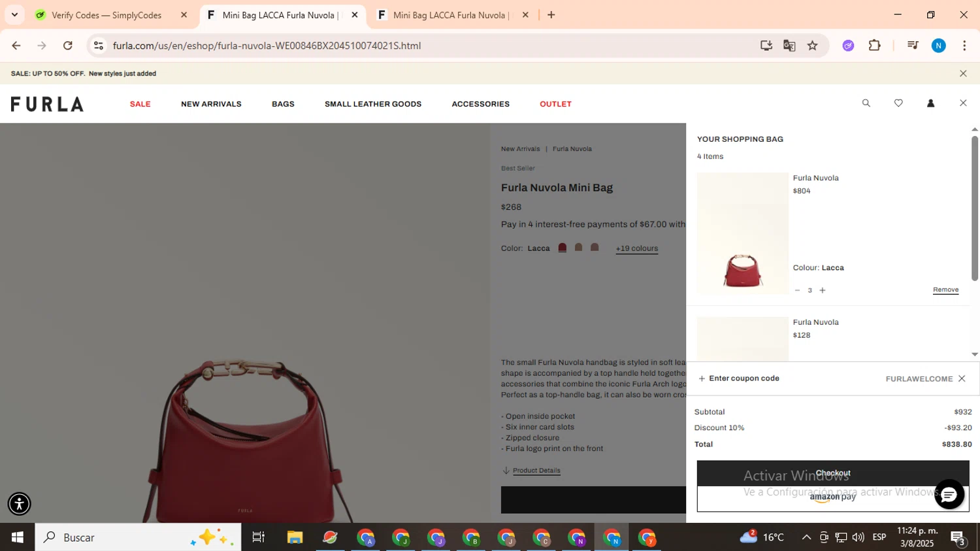
Task: Select the second colour swatch
Action: (578, 247)
